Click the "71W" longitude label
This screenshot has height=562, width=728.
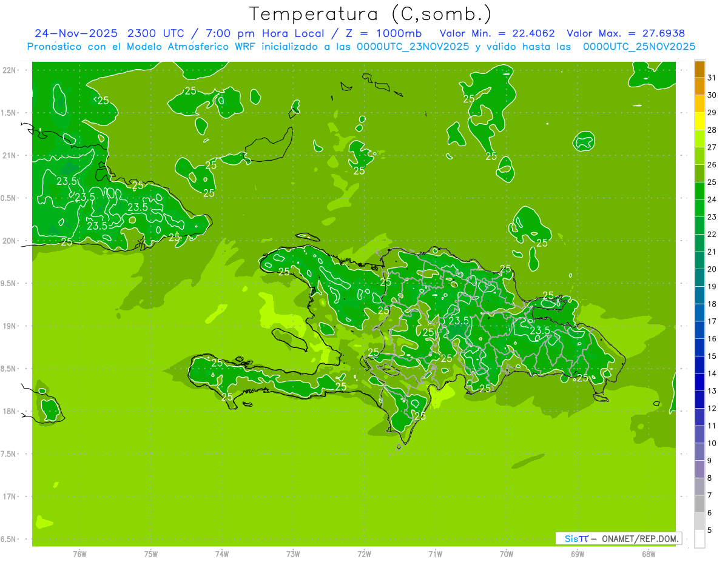(x=435, y=554)
